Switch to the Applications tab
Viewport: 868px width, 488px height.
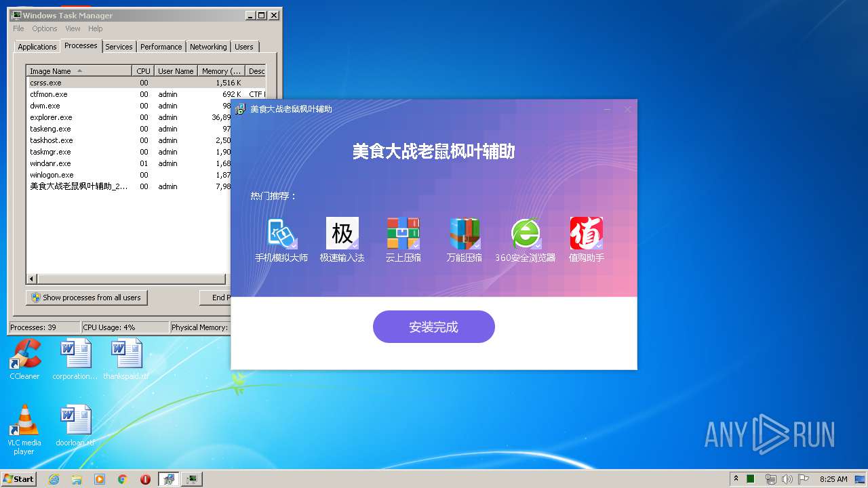click(37, 47)
